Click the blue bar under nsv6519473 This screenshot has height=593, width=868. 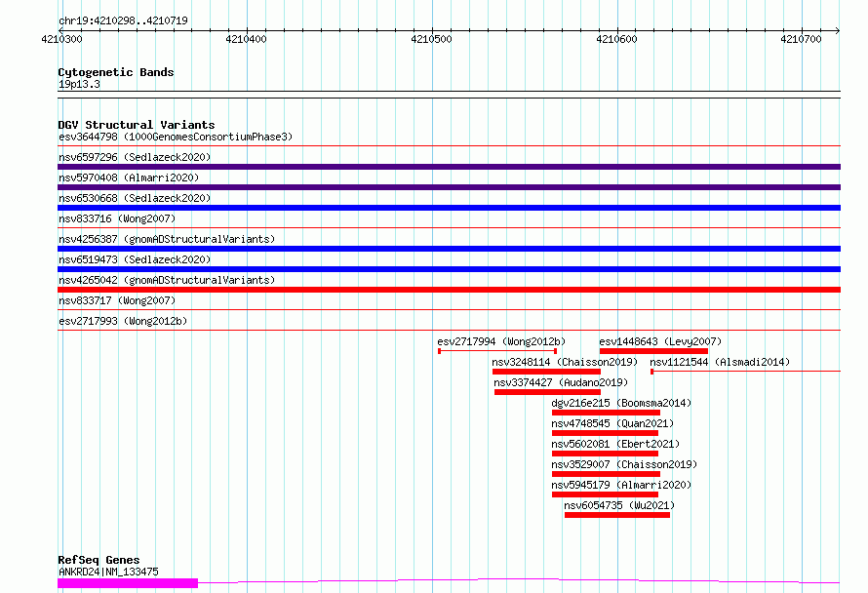click(x=449, y=269)
